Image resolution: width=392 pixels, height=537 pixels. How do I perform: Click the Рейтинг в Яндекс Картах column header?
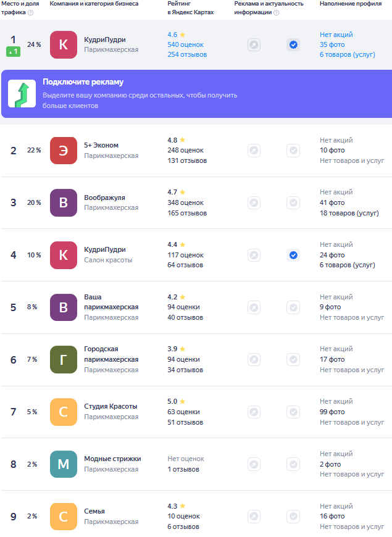tap(191, 8)
